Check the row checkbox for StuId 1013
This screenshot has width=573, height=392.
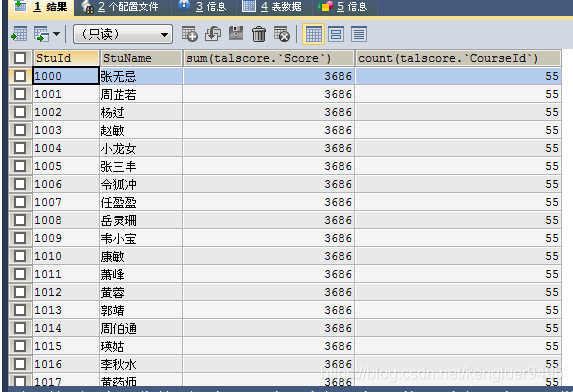pyautogui.click(x=20, y=310)
